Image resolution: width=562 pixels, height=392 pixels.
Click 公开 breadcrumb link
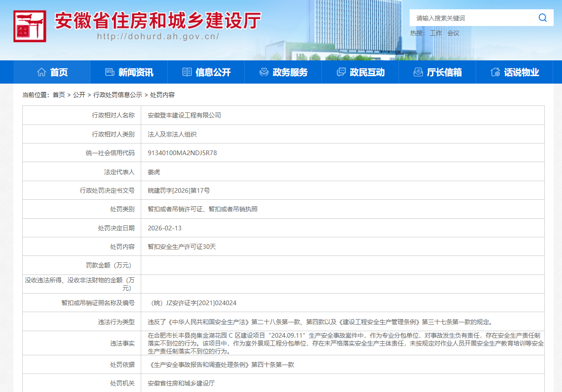pos(79,95)
